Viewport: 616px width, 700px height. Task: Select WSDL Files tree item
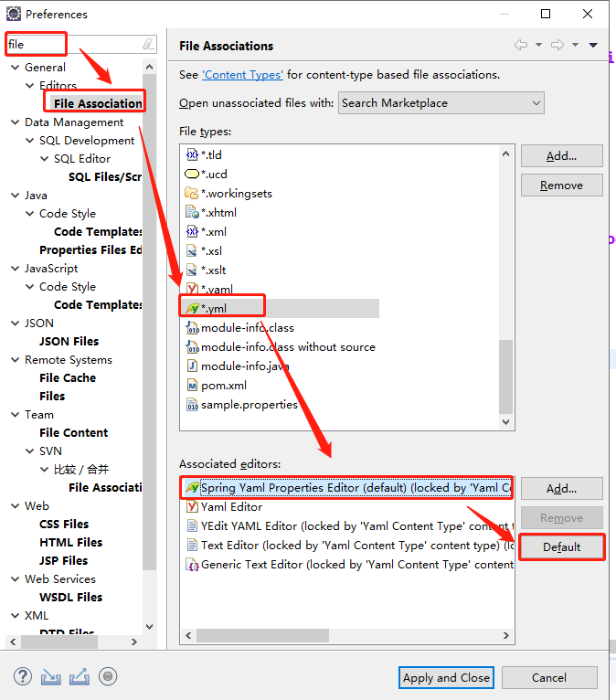tap(71, 598)
